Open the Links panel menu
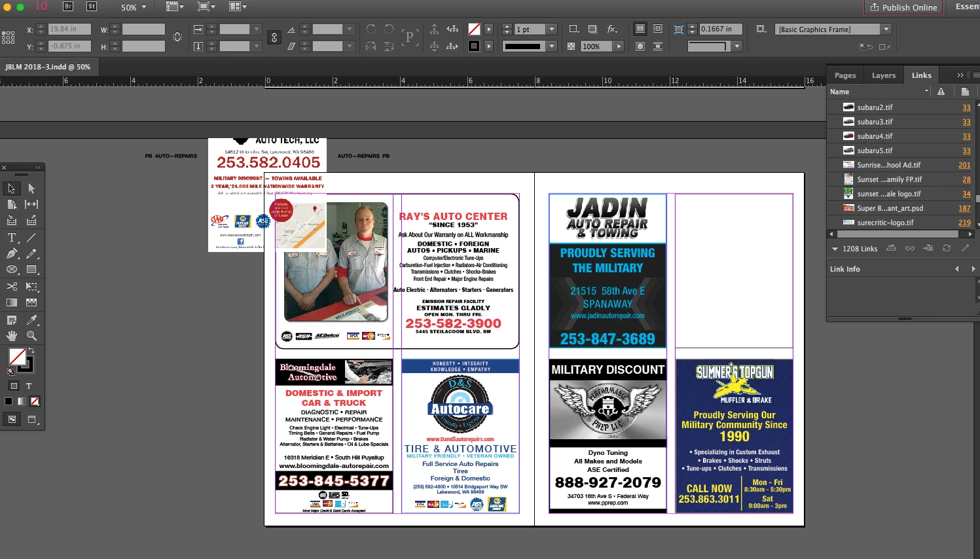980x559 pixels. (x=975, y=75)
